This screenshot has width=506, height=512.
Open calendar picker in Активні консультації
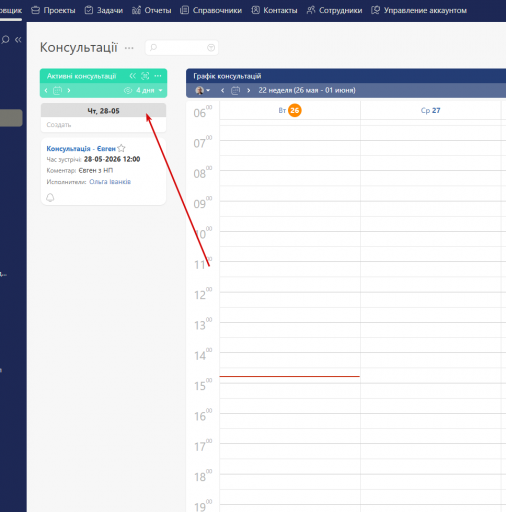coord(57,90)
